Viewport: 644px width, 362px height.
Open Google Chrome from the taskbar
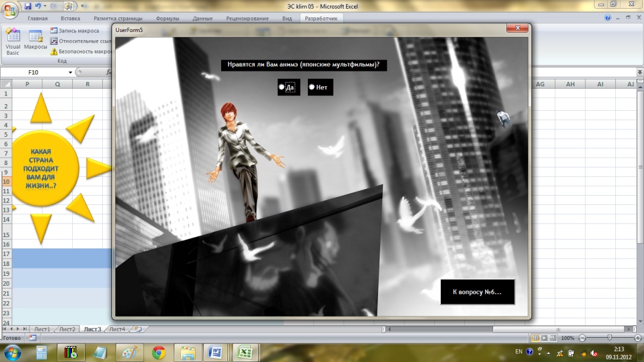tap(158, 353)
